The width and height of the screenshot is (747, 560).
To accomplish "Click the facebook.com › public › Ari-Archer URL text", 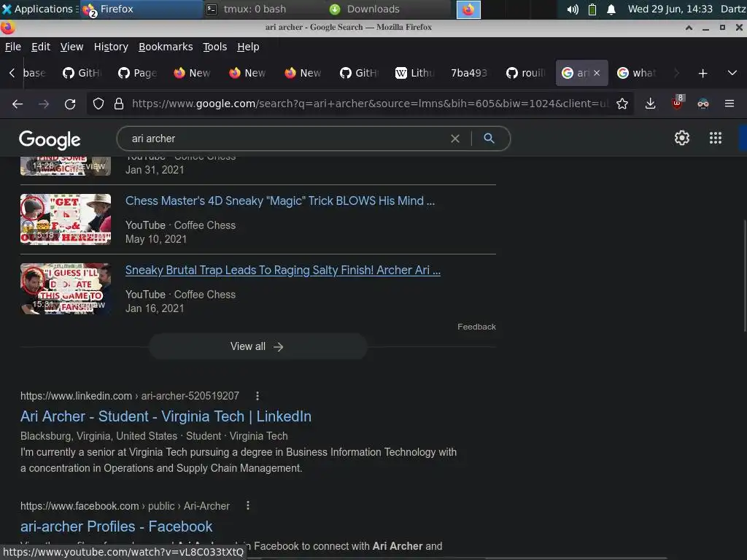I will coord(125,506).
